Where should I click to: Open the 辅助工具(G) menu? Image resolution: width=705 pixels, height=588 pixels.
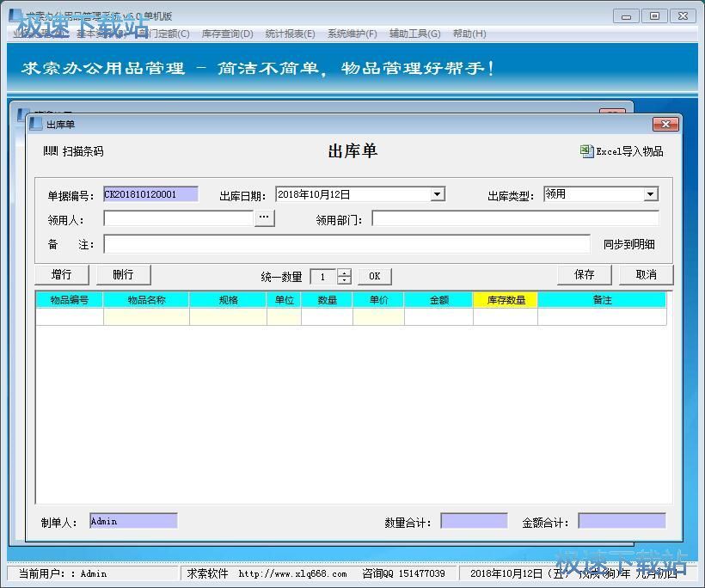tap(414, 34)
